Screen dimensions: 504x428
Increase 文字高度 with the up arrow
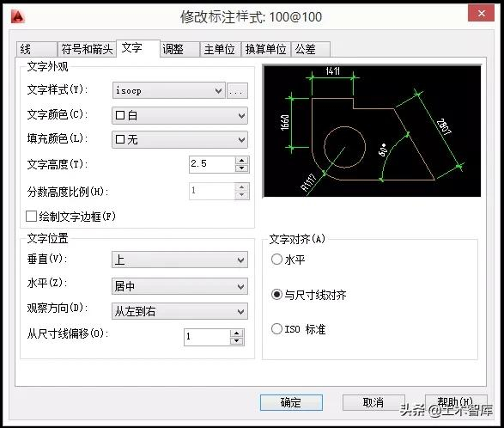(x=242, y=160)
